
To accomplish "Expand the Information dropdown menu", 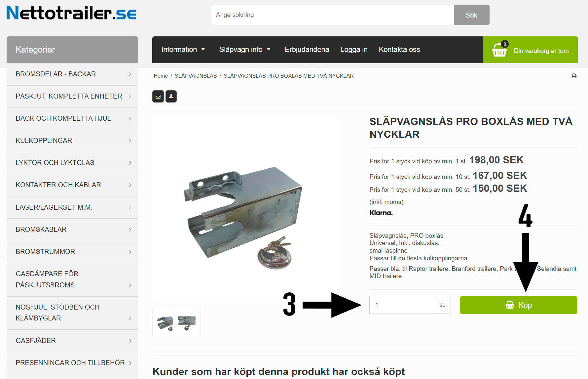I will tap(183, 50).
